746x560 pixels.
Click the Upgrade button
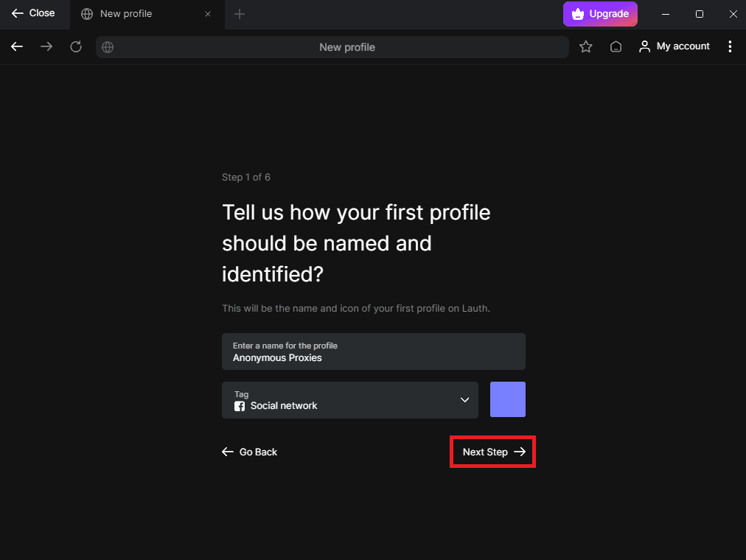[x=600, y=13]
